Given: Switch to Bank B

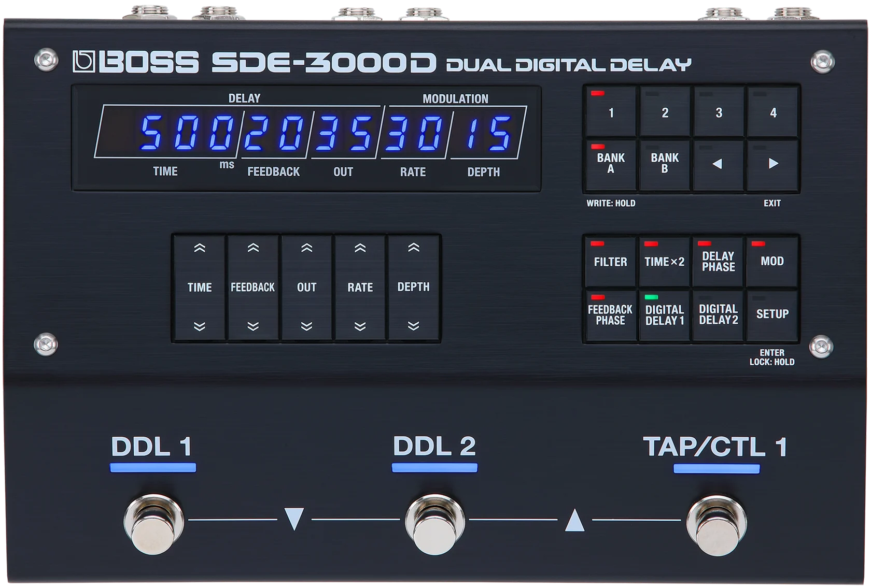Looking at the screenshot, I should tap(665, 164).
